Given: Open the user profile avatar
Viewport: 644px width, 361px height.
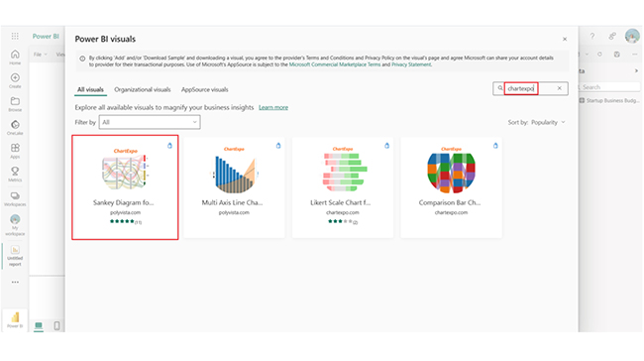Looking at the screenshot, I should tap(632, 36).
